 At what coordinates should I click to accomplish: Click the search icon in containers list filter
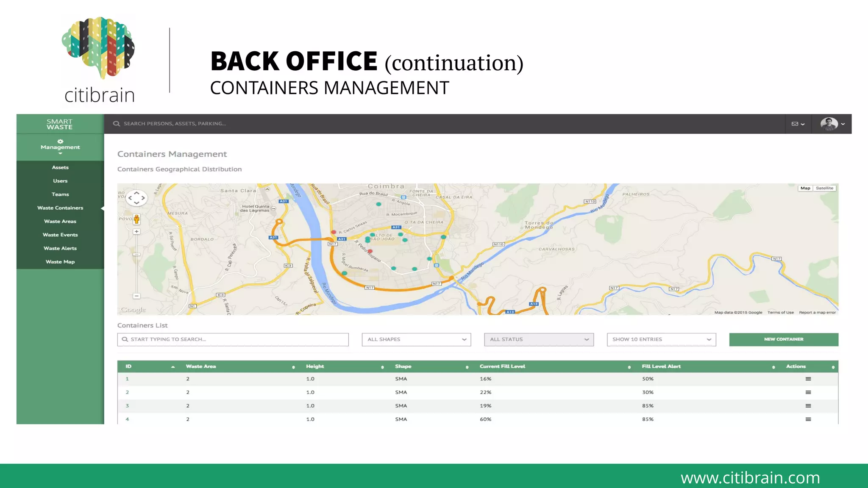coord(125,339)
